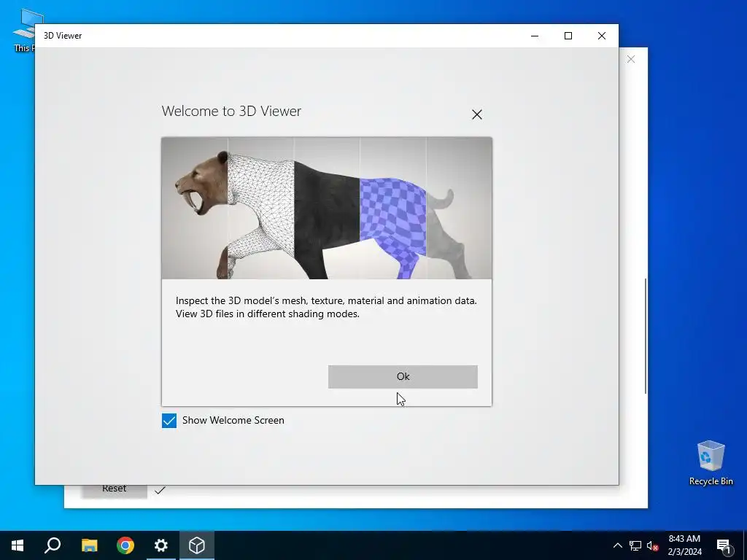
Task: Click the saber-tooth cat welcome image
Action: (x=327, y=208)
